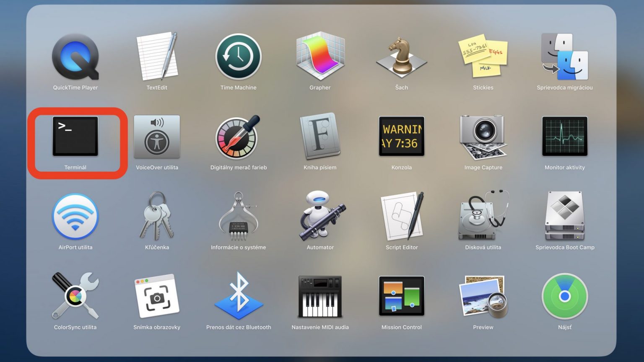Launch the Konzola app
The height and width of the screenshot is (362, 644).
(x=402, y=137)
